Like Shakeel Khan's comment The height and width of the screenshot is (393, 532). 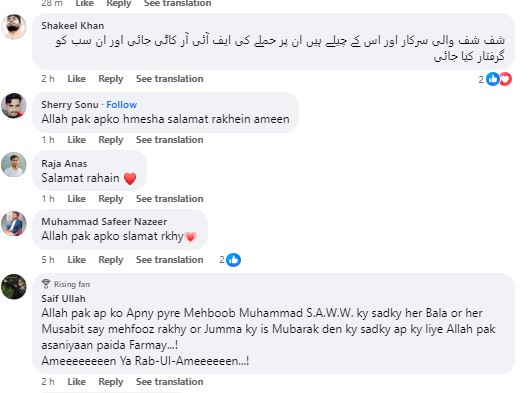pos(76,79)
